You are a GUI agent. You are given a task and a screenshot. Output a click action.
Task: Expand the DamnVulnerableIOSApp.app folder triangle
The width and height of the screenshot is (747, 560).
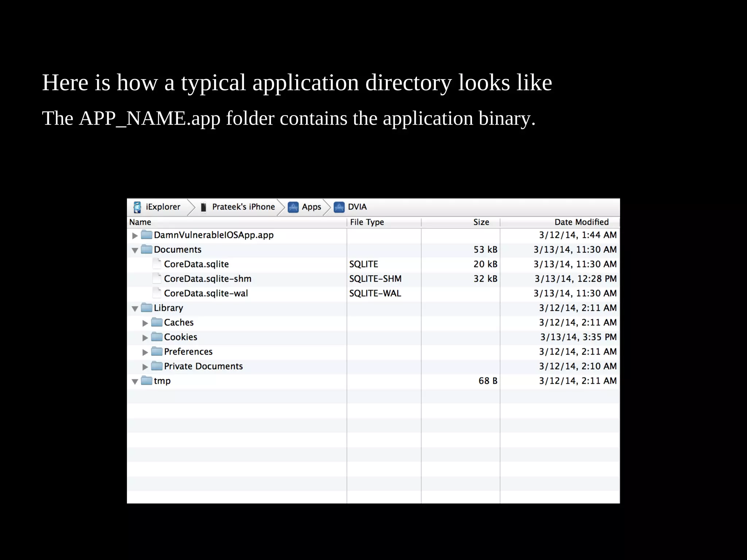[135, 236]
